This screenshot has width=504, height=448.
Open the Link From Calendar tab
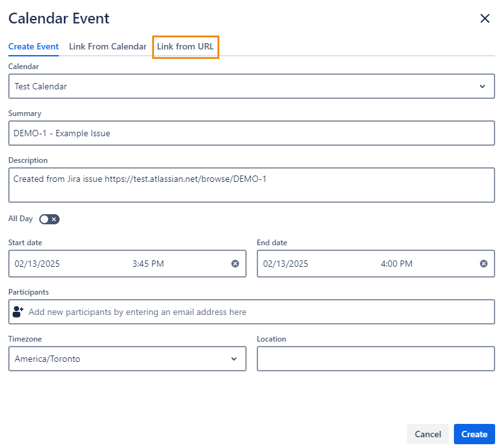[x=108, y=47]
